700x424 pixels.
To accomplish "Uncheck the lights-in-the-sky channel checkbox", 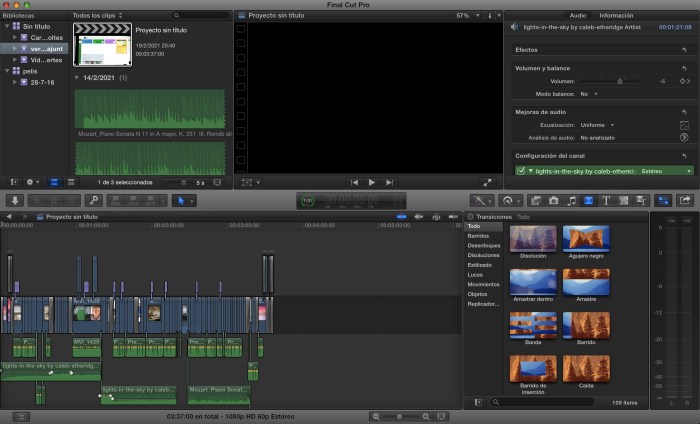I will point(521,171).
